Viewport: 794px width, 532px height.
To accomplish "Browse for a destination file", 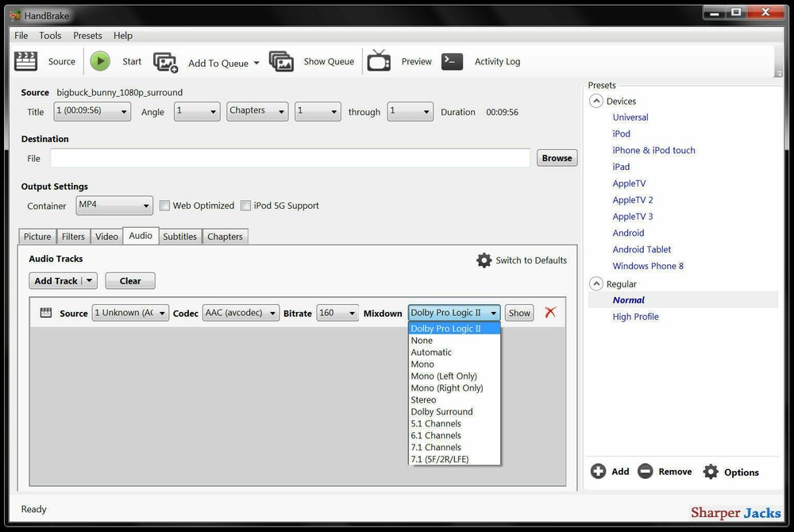I will pos(557,158).
